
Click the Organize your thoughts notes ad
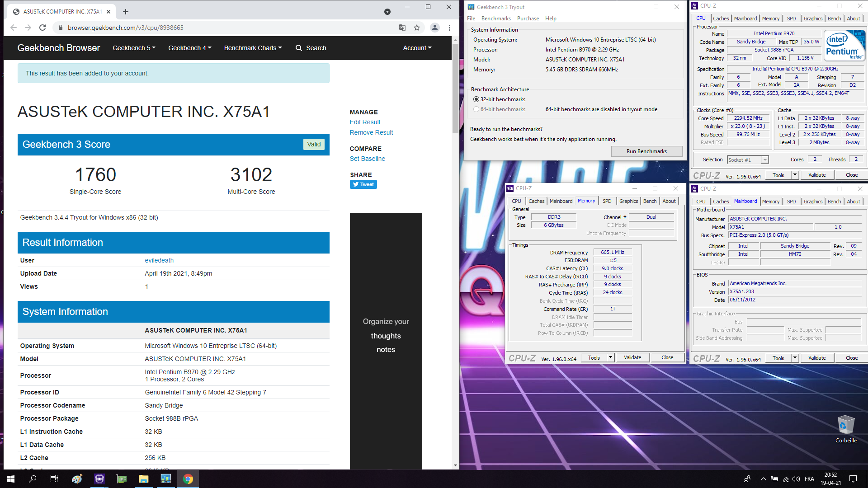tap(386, 341)
